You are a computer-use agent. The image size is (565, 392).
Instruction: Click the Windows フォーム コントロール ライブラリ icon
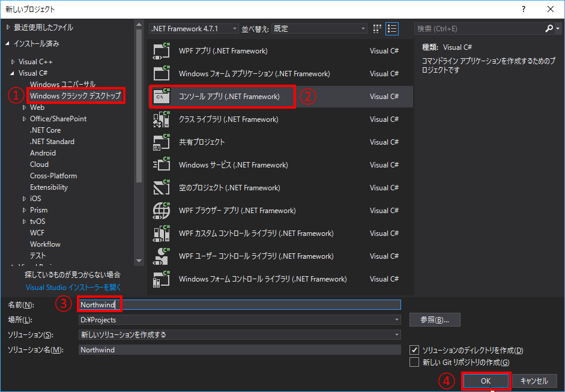coord(161,279)
